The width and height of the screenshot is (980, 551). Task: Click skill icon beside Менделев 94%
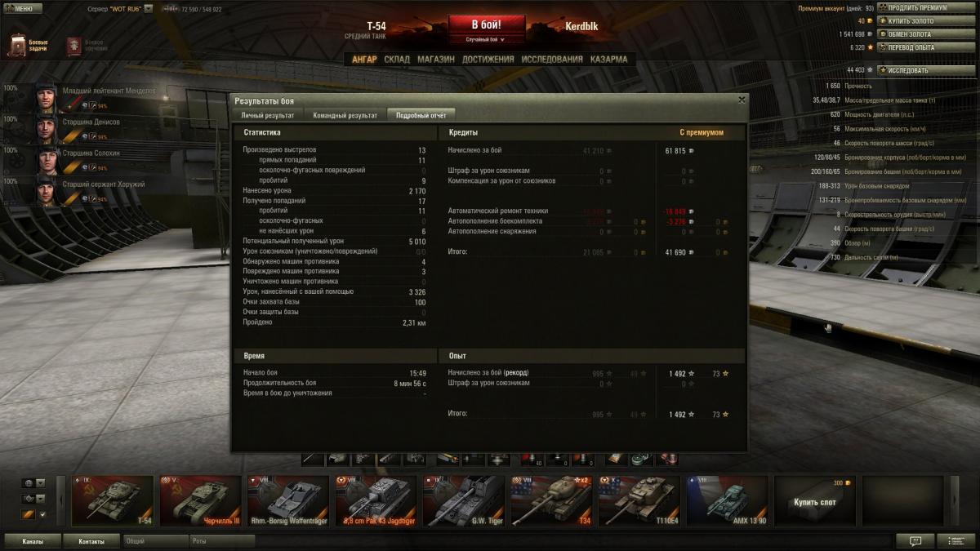click(92, 106)
